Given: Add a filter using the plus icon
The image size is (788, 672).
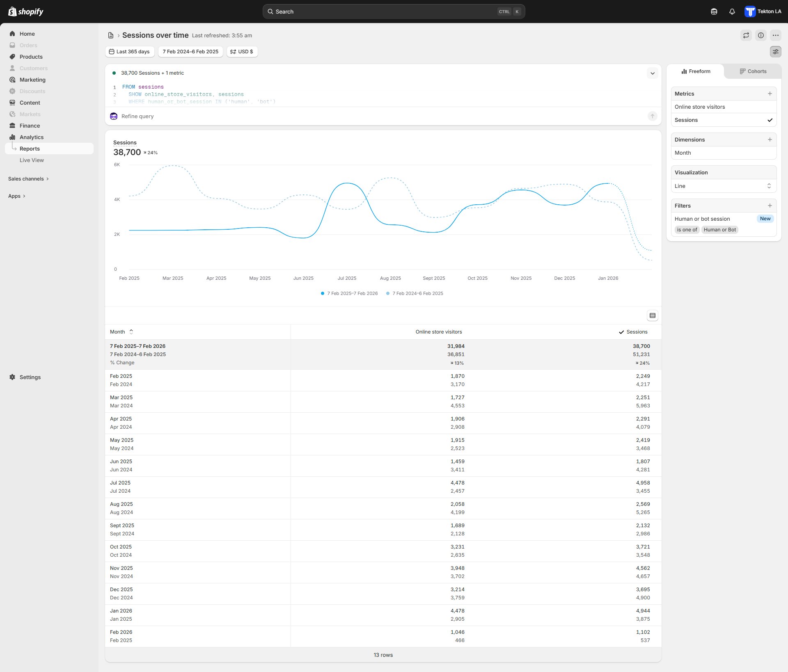Looking at the screenshot, I should point(770,206).
